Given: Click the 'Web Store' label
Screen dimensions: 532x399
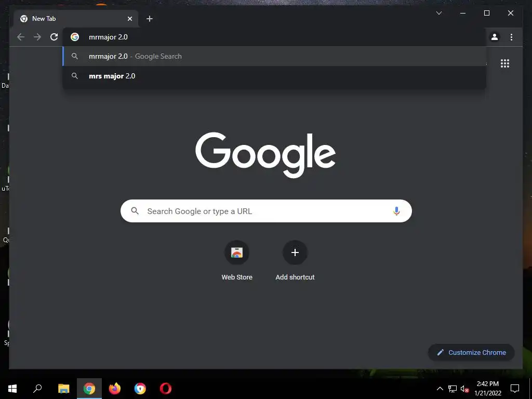Looking at the screenshot, I should pos(237,277).
